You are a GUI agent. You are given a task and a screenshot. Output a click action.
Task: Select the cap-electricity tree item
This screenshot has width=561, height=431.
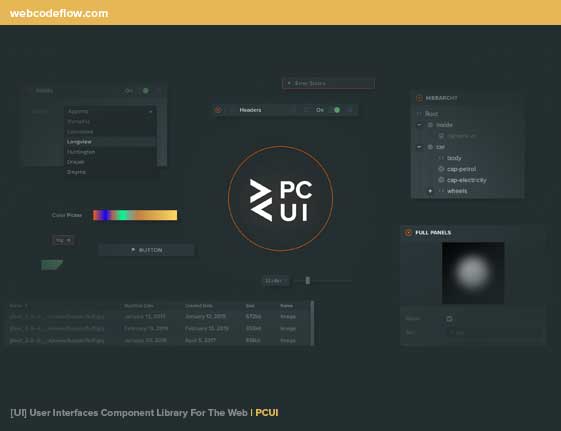pos(467,180)
